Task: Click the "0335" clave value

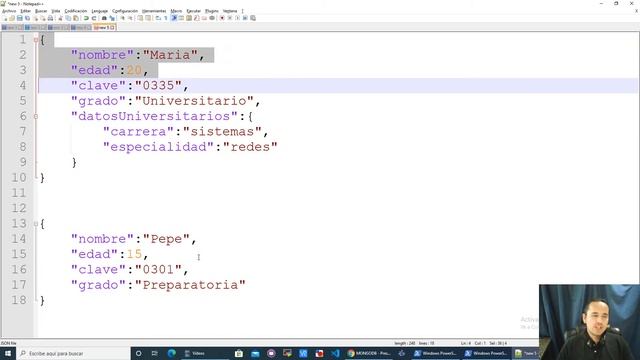Action: click(x=158, y=85)
